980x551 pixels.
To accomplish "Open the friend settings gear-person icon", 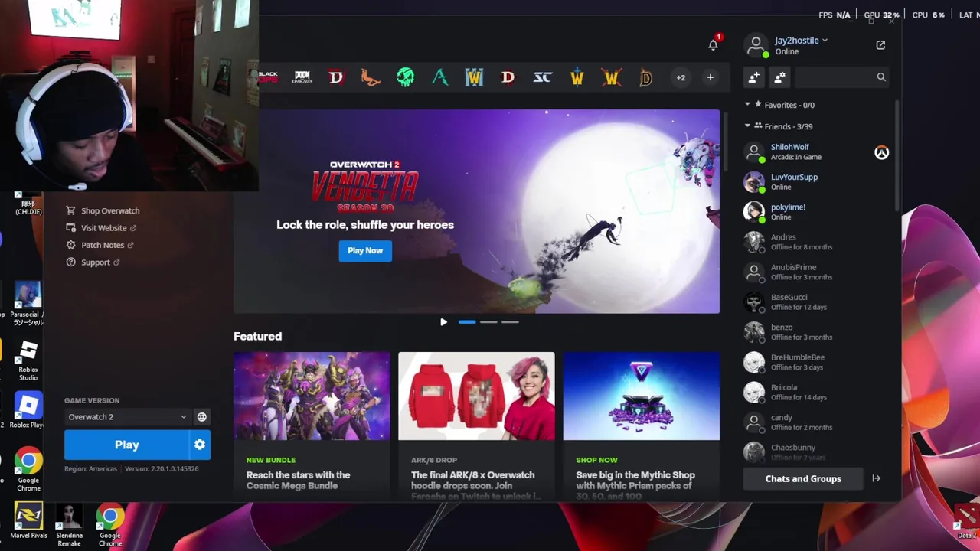I will click(779, 77).
